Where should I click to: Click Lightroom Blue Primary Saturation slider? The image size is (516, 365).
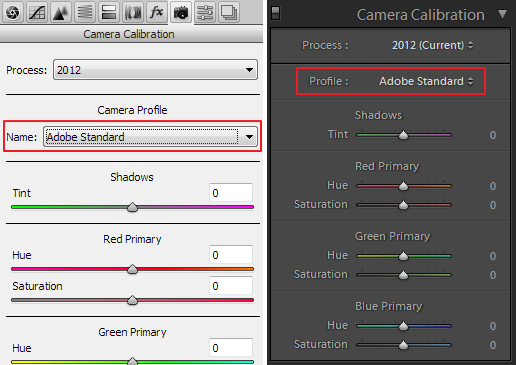point(404,345)
